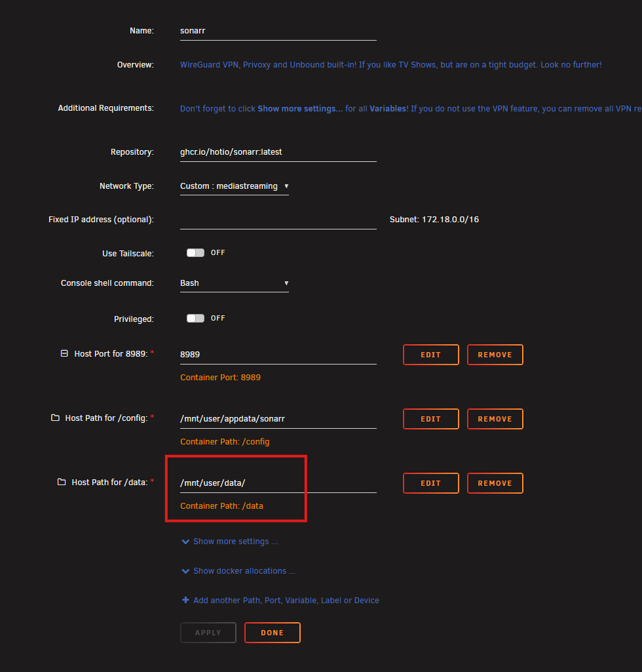Click the folder icon beside Host Path for /config

tap(55, 418)
